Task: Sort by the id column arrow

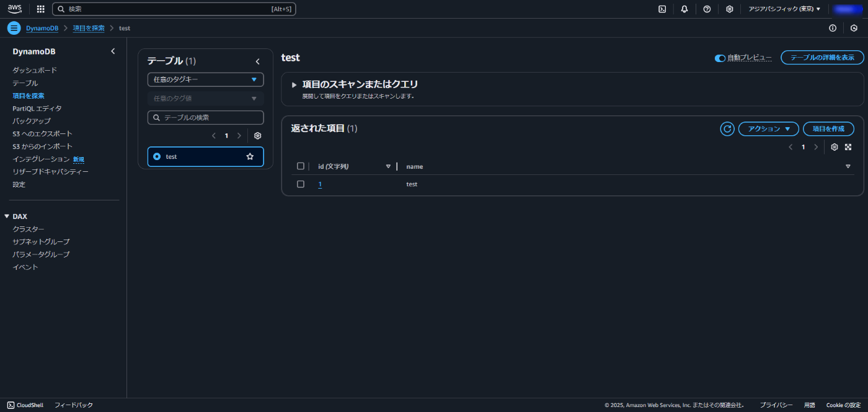Action: point(388,166)
